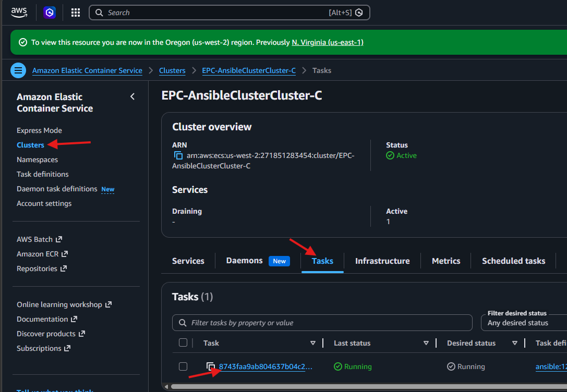567x392 pixels.
Task: Open the blue hamburger navigation menu
Action: 18,70
